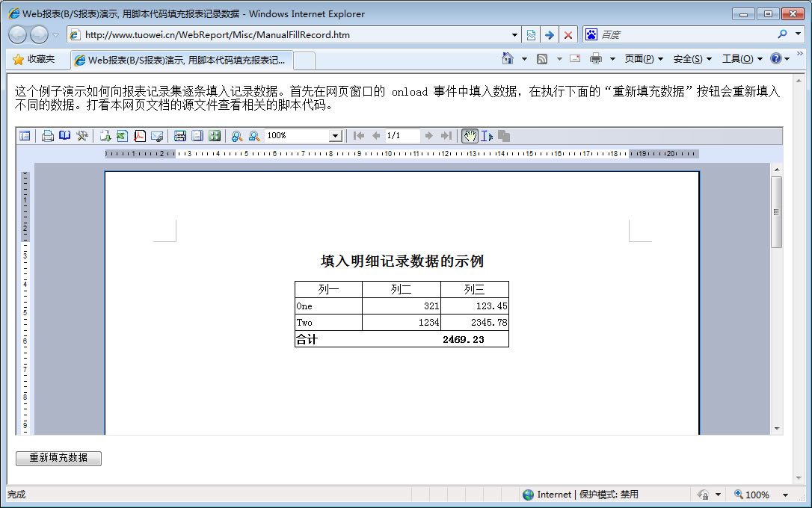Click the zoom out magnifier
Screen dimensions: 812x508
click(x=254, y=136)
